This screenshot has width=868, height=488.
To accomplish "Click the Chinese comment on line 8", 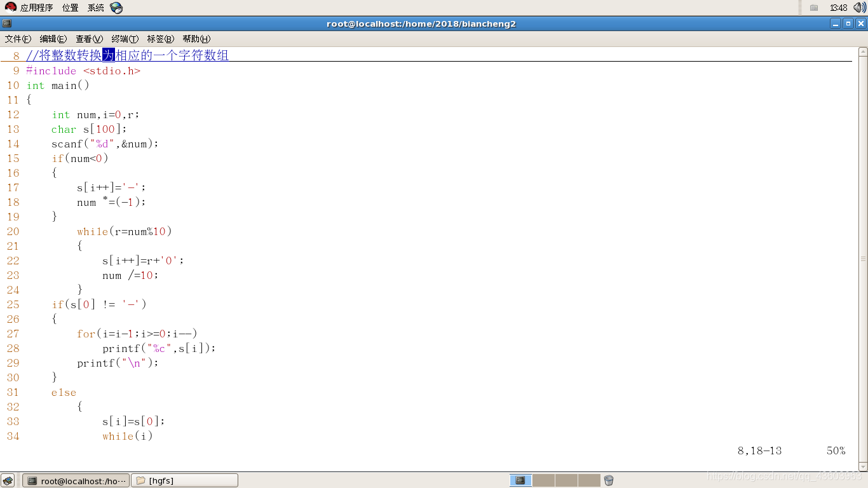I will [128, 56].
